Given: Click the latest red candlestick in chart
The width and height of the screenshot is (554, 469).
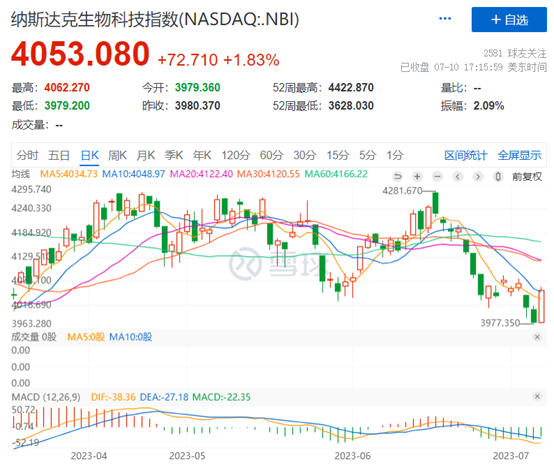Looking at the screenshot, I should pyautogui.click(x=541, y=306).
